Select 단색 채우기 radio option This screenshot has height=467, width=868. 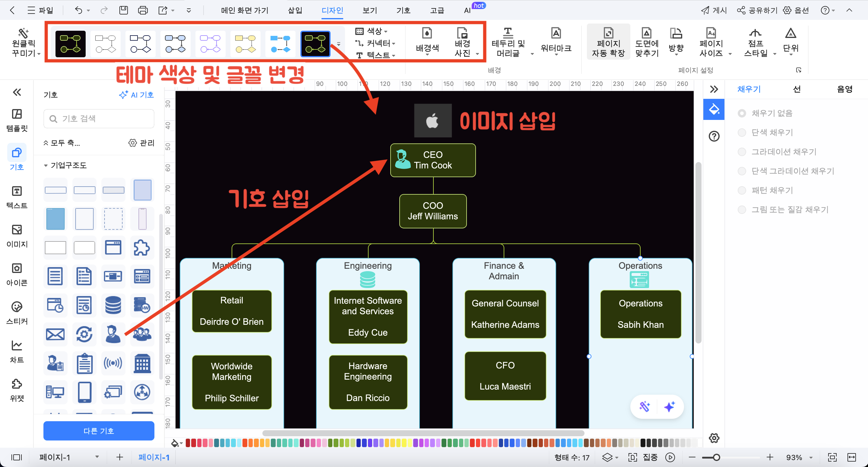tap(742, 132)
